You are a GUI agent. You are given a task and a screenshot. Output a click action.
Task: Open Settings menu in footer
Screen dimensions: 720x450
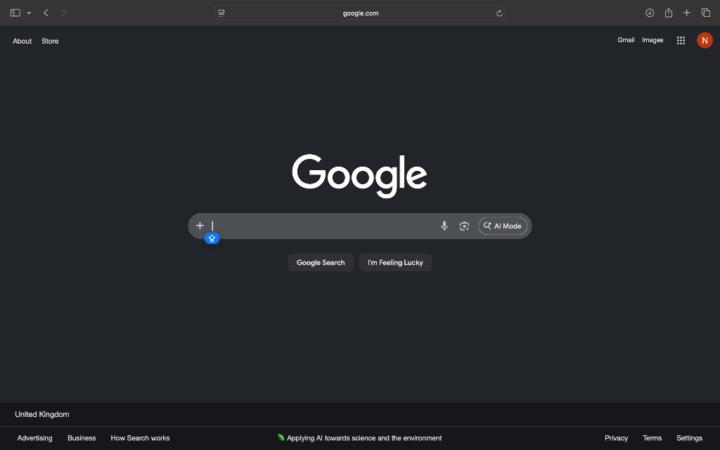point(689,438)
